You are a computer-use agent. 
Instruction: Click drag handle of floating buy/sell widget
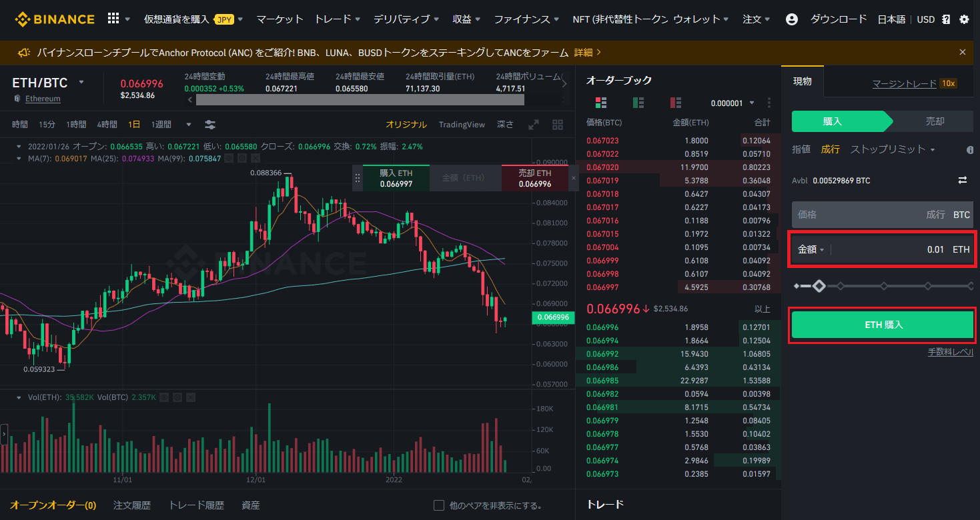coord(358,178)
